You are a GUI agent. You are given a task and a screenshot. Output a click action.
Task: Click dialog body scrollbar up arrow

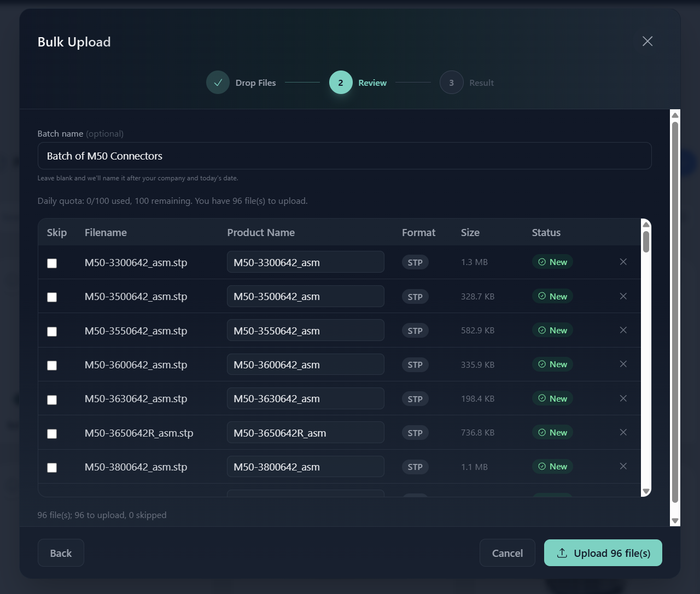(675, 115)
